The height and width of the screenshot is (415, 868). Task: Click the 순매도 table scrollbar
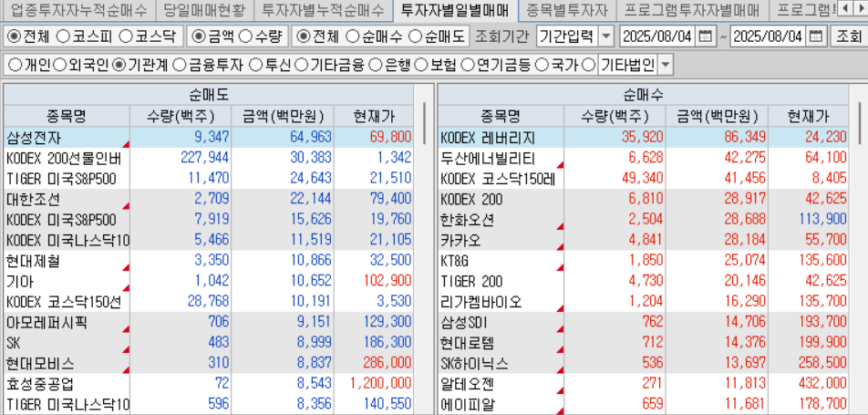pos(425,122)
